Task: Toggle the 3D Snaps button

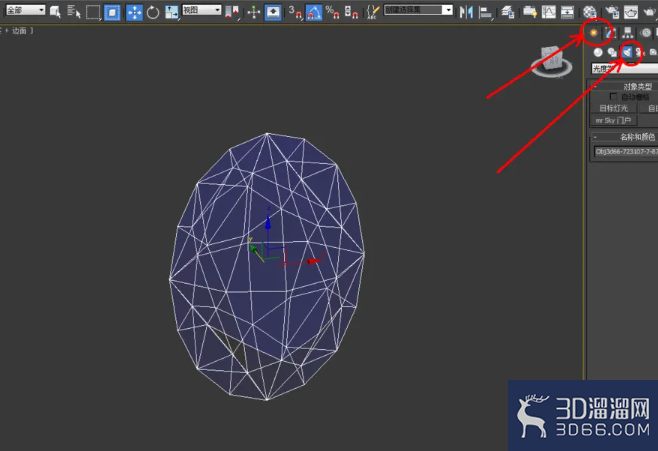Action: pyautogui.click(x=295, y=12)
